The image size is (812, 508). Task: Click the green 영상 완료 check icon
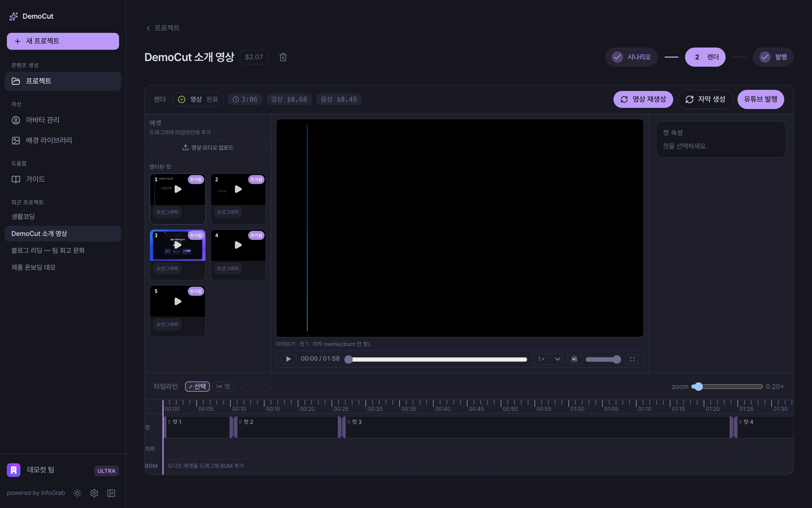[x=182, y=100]
